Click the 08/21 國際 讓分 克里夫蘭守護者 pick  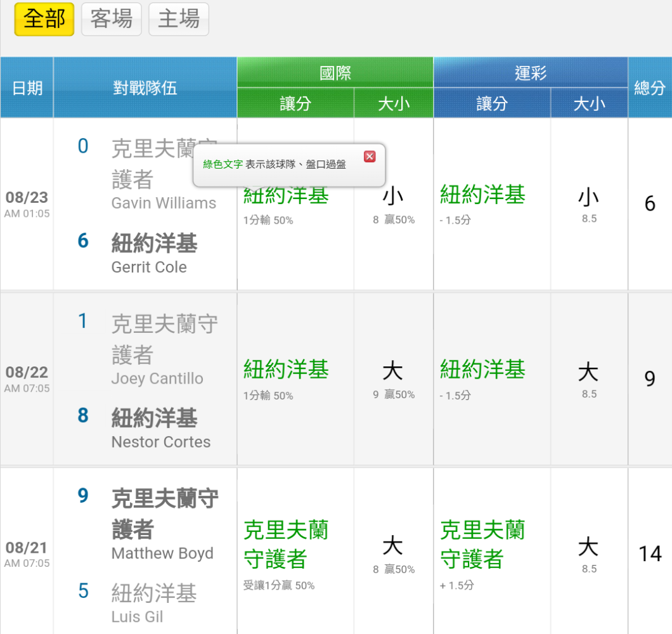tap(286, 545)
